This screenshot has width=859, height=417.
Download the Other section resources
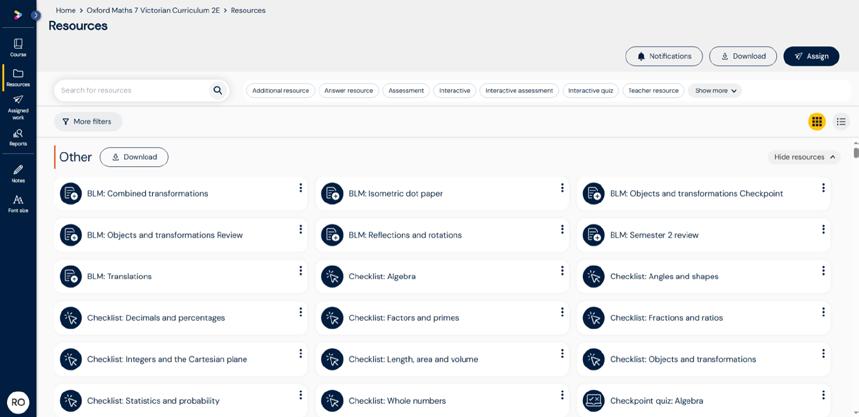(x=134, y=157)
